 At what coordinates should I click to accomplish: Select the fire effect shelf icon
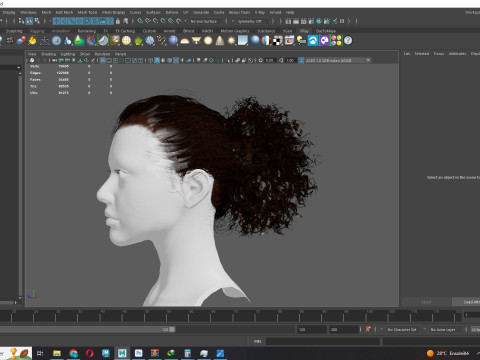point(32,41)
